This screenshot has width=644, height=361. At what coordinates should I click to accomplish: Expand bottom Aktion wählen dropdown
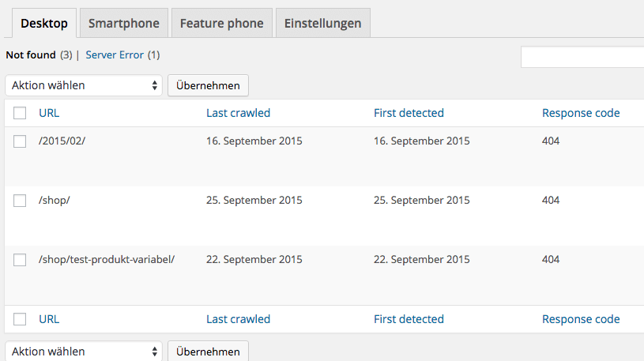[84, 352]
